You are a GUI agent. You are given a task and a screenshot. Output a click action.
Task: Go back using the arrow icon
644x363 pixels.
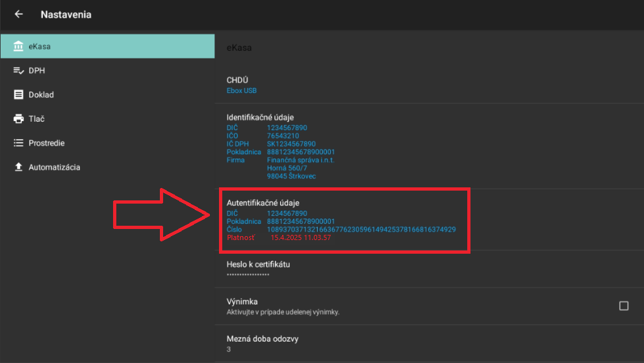tap(18, 14)
